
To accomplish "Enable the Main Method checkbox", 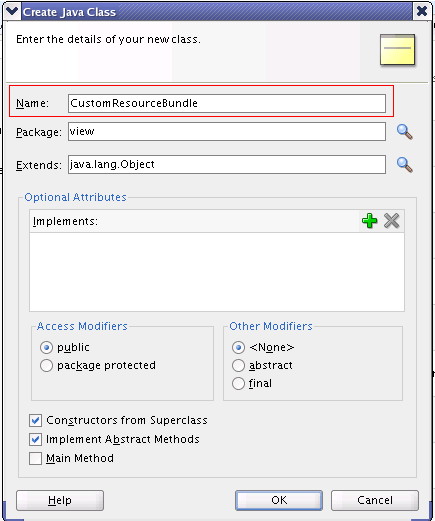I will [35, 459].
